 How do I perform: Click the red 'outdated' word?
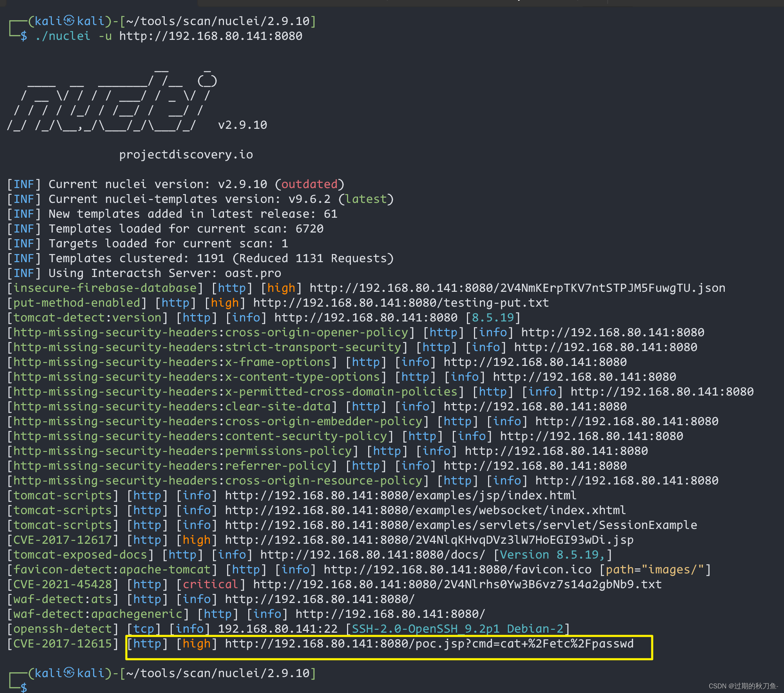coord(310,184)
